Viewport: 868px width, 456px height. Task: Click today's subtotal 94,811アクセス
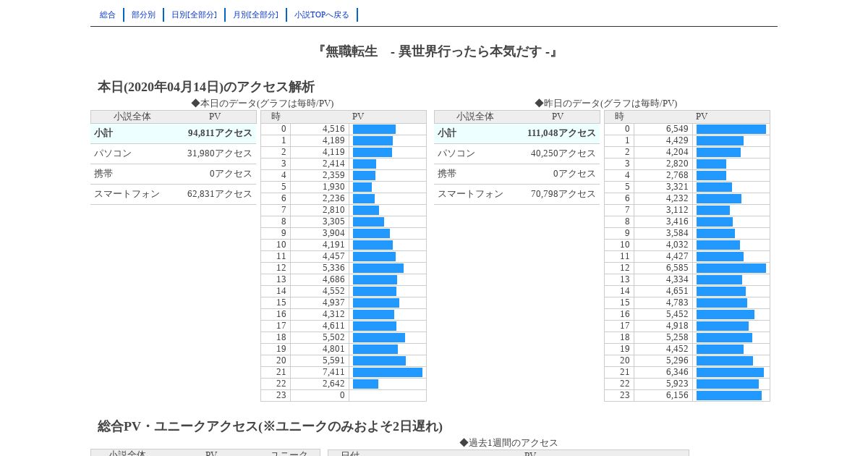pos(220,133)
